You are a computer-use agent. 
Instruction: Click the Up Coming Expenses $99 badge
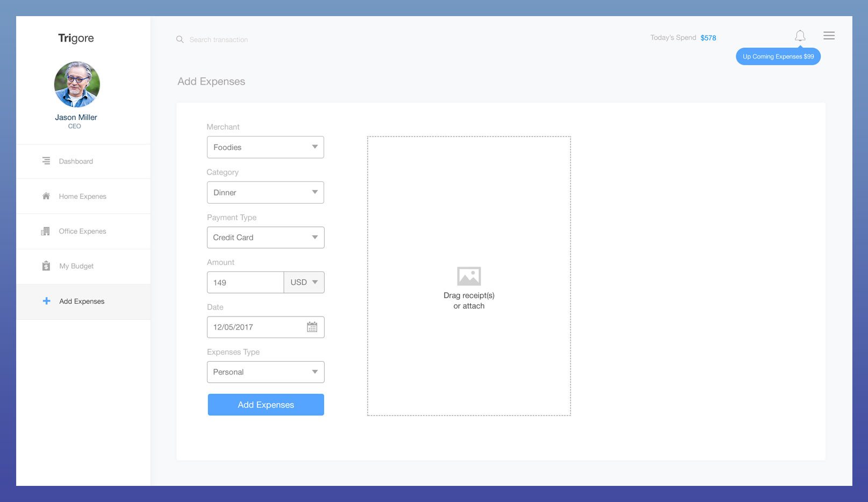778,56
